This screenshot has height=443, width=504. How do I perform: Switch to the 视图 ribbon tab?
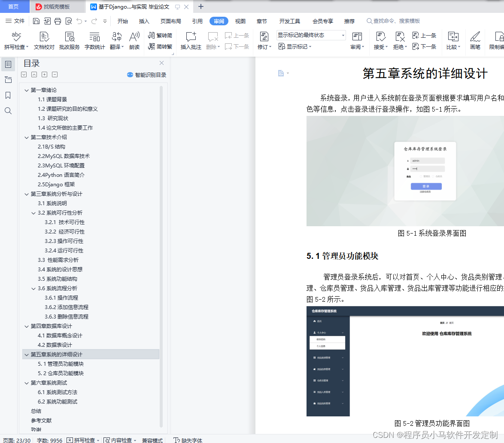click(240, 21)
